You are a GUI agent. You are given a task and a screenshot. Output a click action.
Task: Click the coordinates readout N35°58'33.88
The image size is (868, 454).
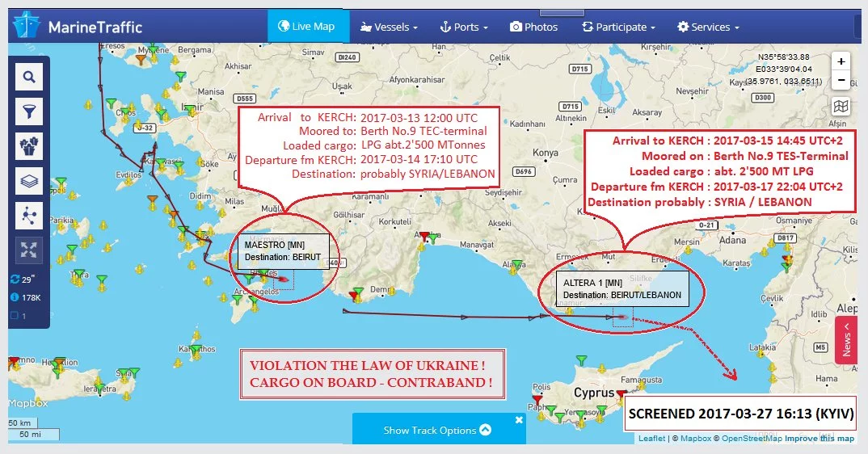tap(784, 57)
